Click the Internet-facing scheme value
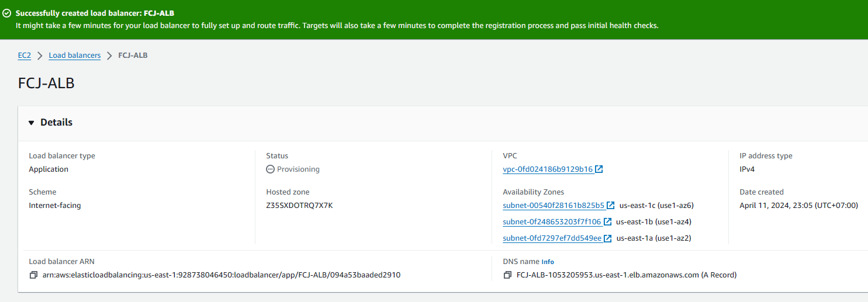This screenshot has height=302, width=868. click(55, 206)
